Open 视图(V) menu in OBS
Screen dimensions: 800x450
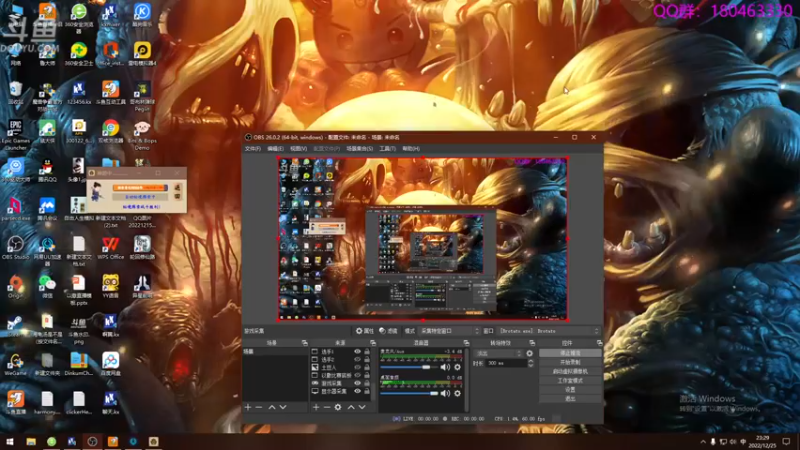point(298,148)
